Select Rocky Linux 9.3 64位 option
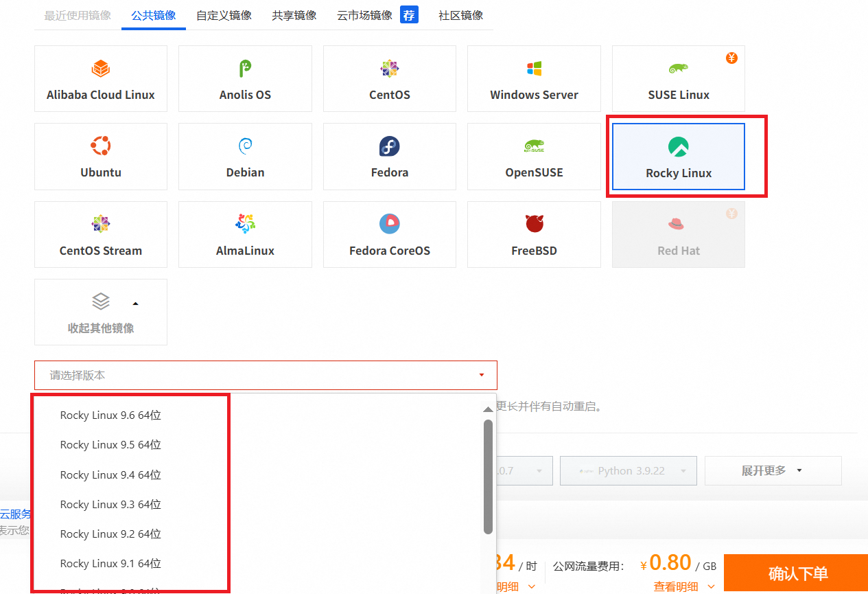868x594 pixels. [x=110, y=505]
